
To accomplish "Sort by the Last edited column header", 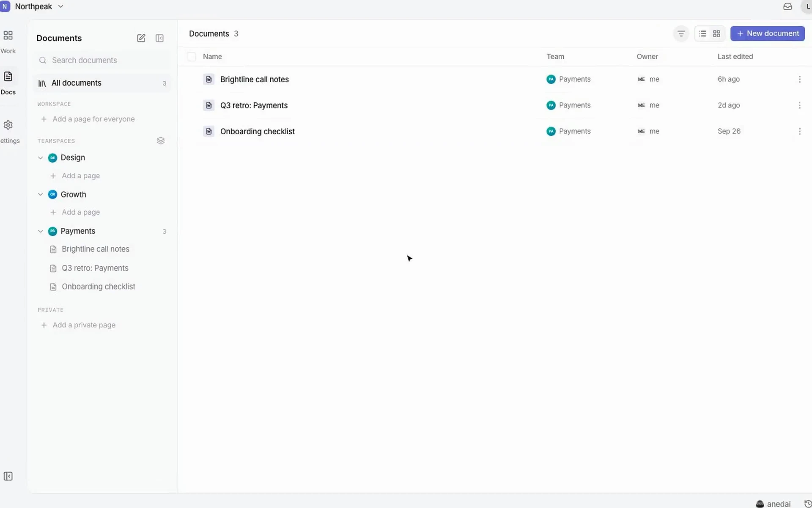I will click(735, 57).
